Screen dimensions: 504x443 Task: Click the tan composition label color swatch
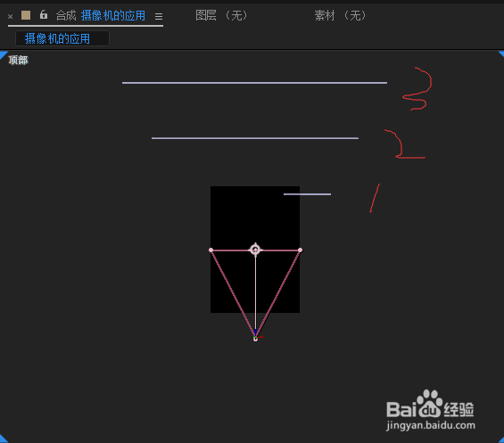(x=26, y=15)
